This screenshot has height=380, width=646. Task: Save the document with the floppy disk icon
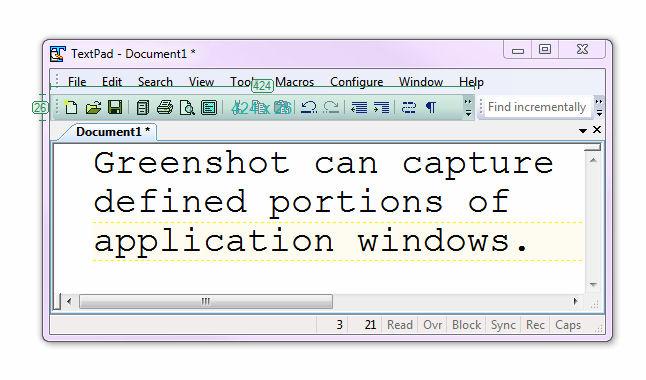point(115,108)
